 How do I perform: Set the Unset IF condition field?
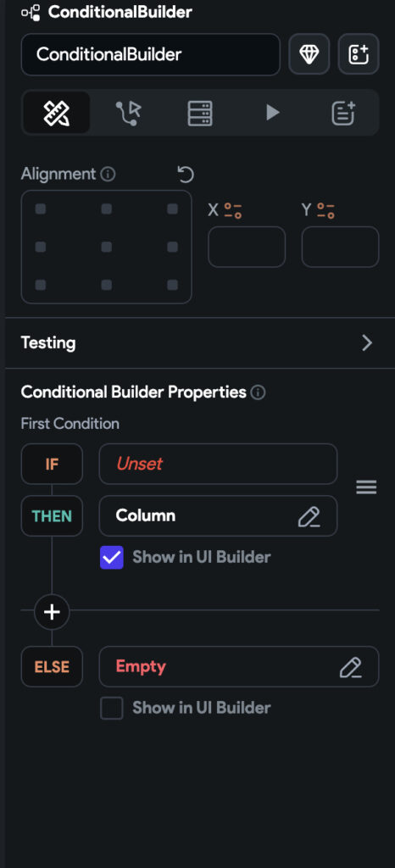(218, 464)
